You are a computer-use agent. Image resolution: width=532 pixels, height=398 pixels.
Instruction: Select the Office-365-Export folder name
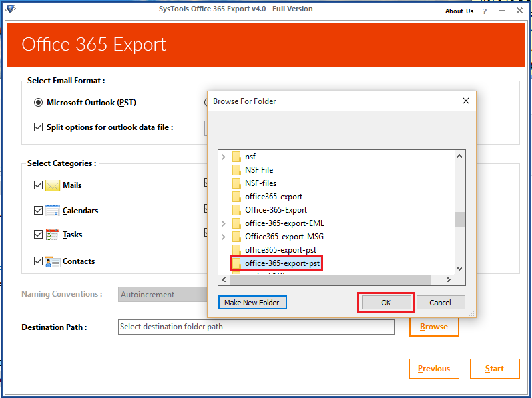276,210
